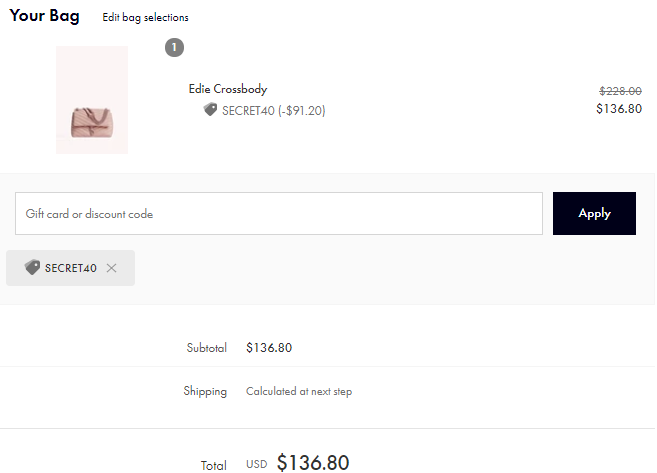The width and height of the screenshot is (657, 473).
Task: Click the Subtotal label
Action: (x=206, y=348)
